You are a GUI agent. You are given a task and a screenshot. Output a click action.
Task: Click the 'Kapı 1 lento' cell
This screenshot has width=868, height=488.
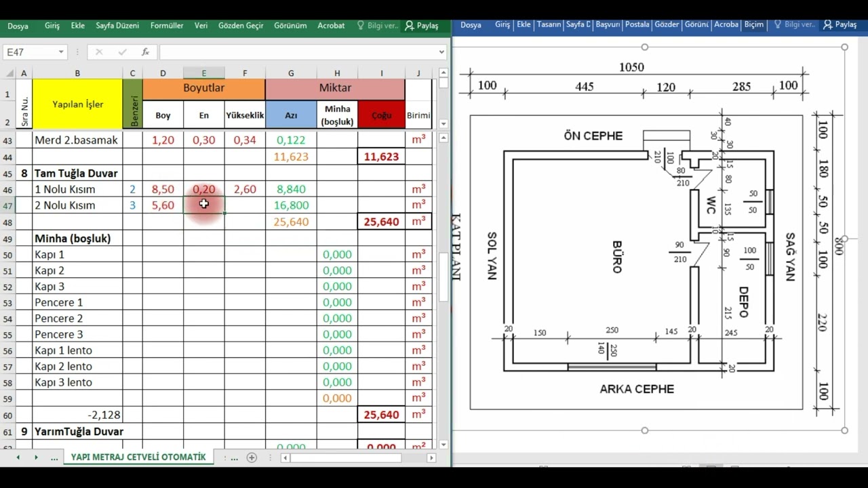click(x=77, y=350)
